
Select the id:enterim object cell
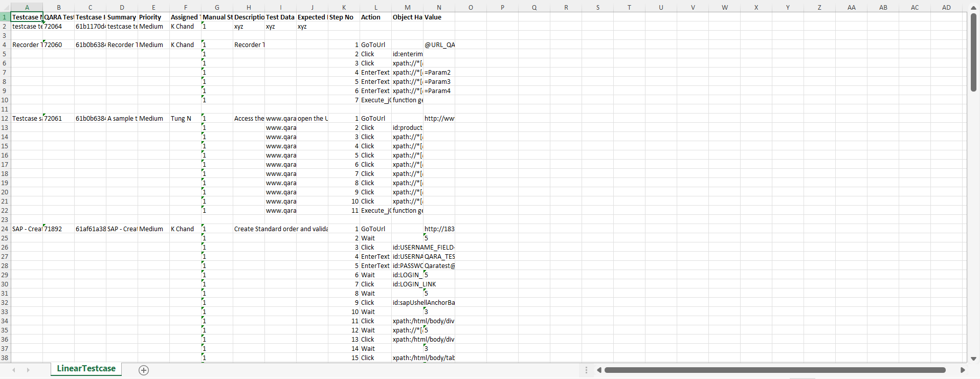tap(407, 54)
